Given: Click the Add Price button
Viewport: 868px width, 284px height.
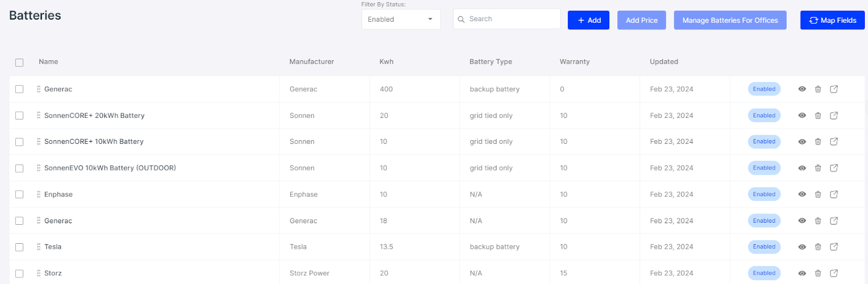Looking at the screenshot, I should tap(642, 20).
